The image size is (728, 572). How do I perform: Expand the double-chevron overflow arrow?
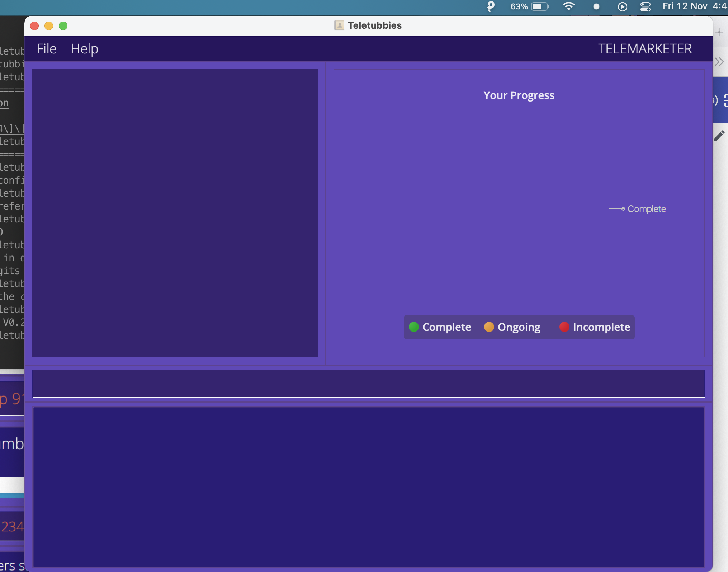pos(719,62)
